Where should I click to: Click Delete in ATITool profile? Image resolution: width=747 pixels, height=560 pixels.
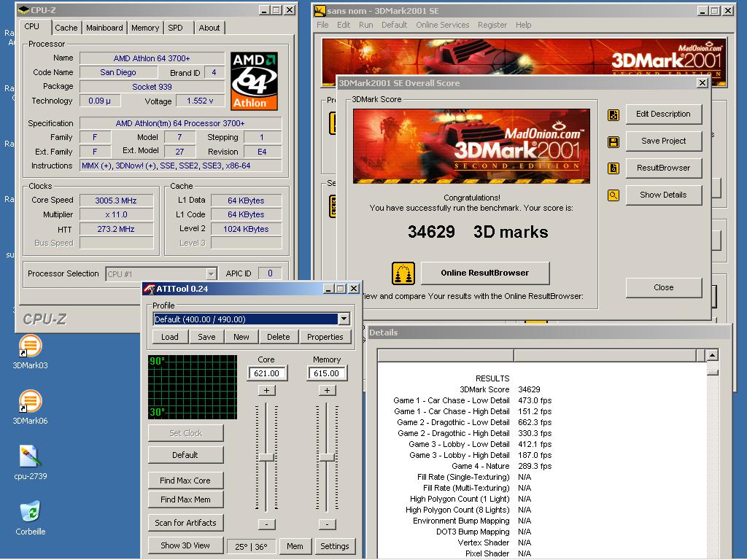pos(278,337)
